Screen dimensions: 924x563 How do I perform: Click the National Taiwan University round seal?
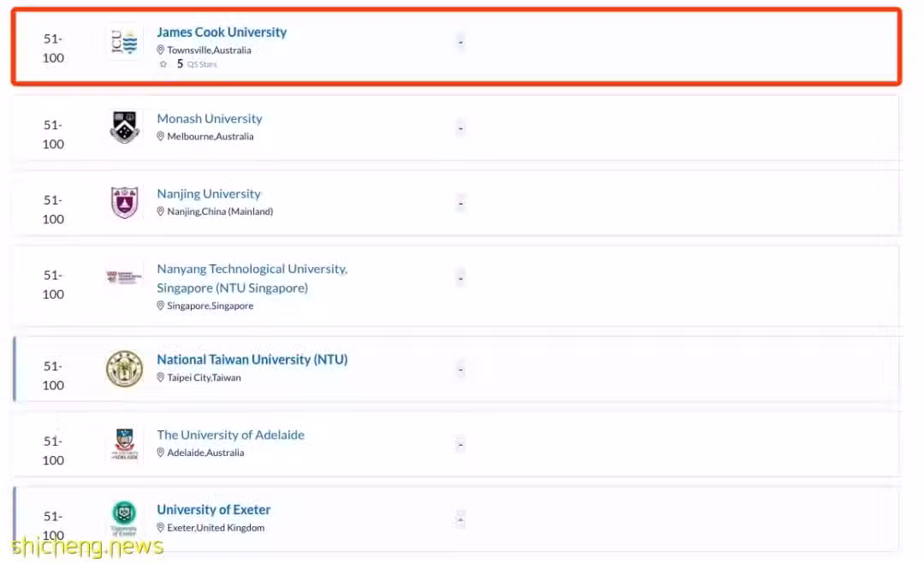124,369
